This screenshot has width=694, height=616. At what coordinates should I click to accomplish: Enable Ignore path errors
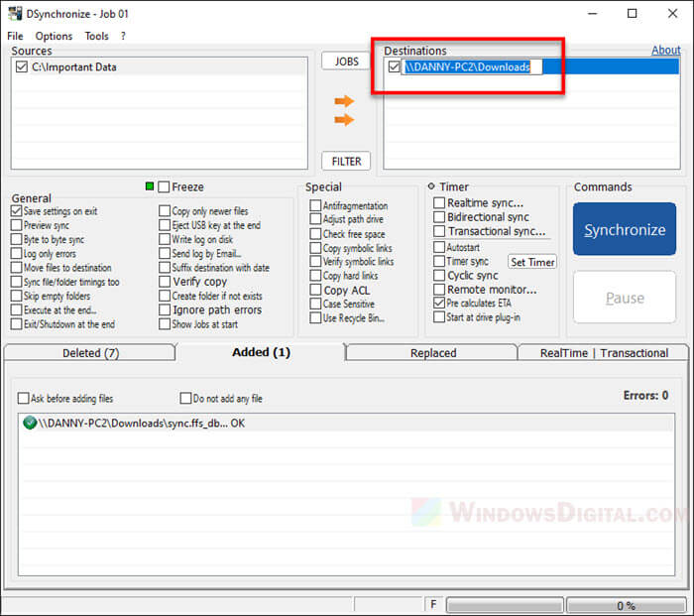(x=165, y=310)
